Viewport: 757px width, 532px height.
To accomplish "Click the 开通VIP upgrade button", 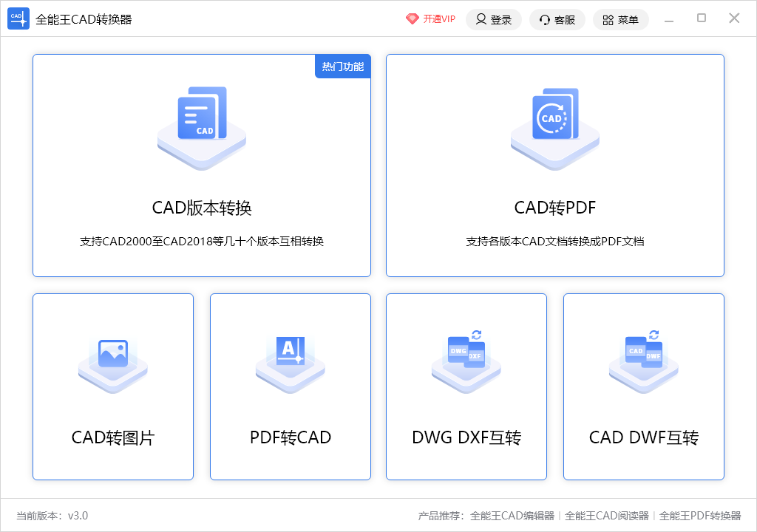I will 431,18.
